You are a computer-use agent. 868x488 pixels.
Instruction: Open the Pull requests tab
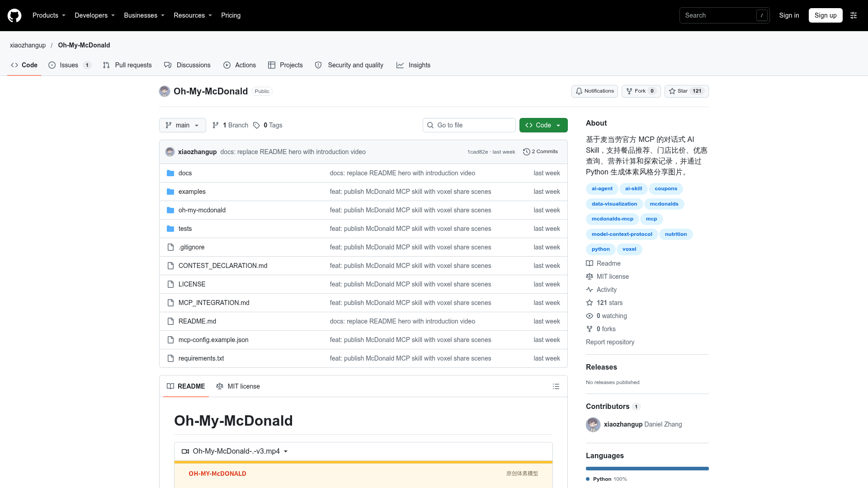(x=127, y=65)
